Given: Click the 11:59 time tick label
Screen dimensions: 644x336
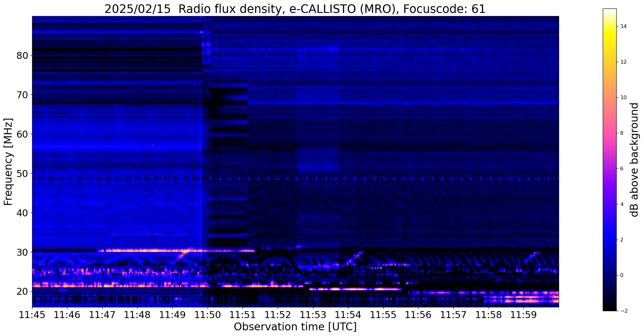Looking at the screenshot, I should (523, 315).
